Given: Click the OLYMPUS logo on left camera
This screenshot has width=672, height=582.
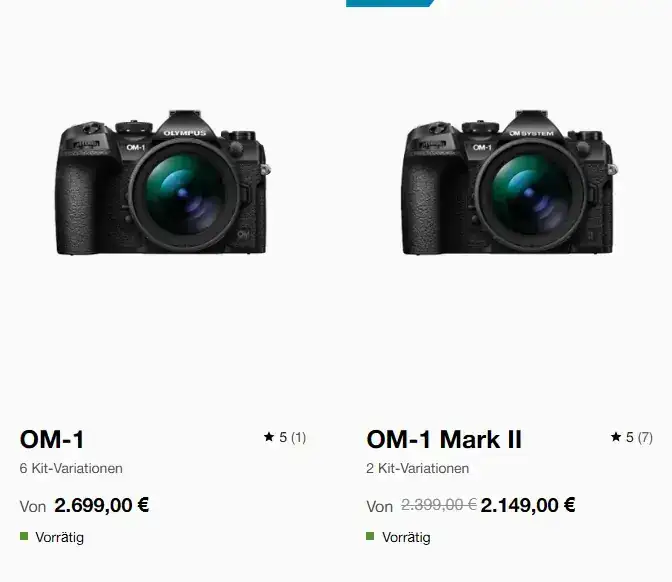Looking at the screenshot, I should (x=184, y=133).
